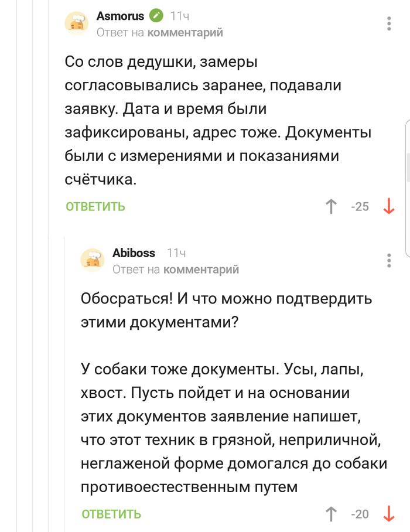Screen dimensions: 410x532
Task: Open the Asmorus avatar picture
Action: pos(76,23)
